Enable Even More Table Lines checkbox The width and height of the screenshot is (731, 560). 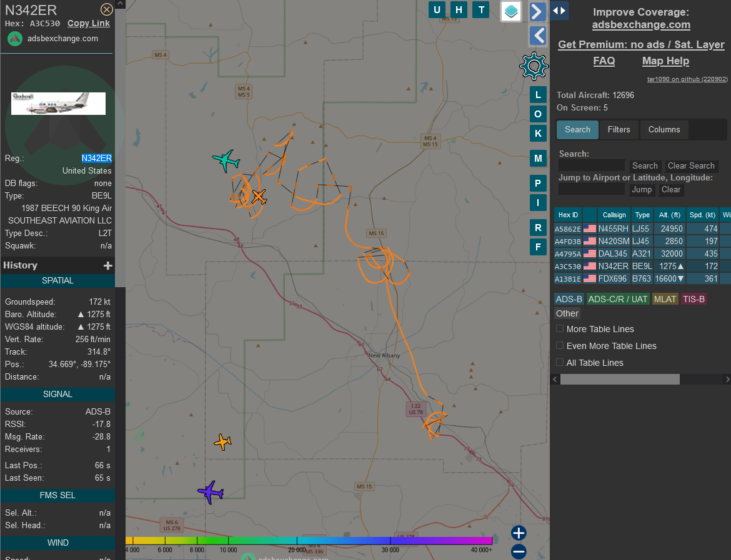pyautogui.click(x=560, y=346)
